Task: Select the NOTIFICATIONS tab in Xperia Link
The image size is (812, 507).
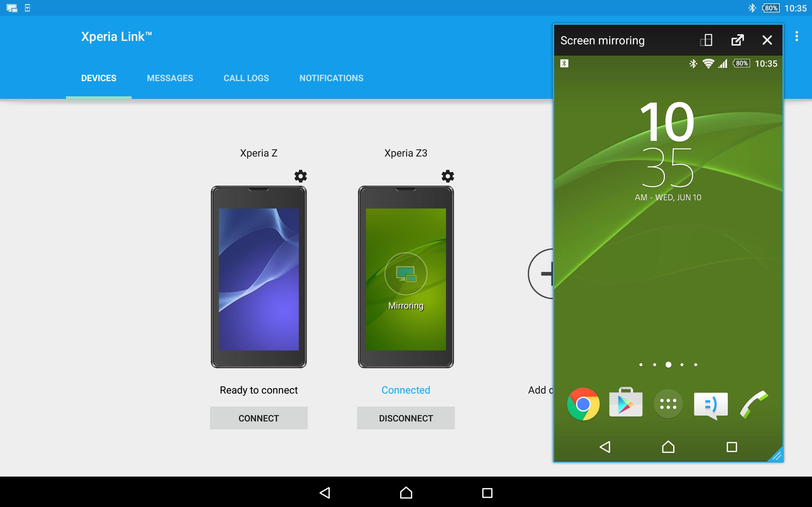Action: (331, 78)
